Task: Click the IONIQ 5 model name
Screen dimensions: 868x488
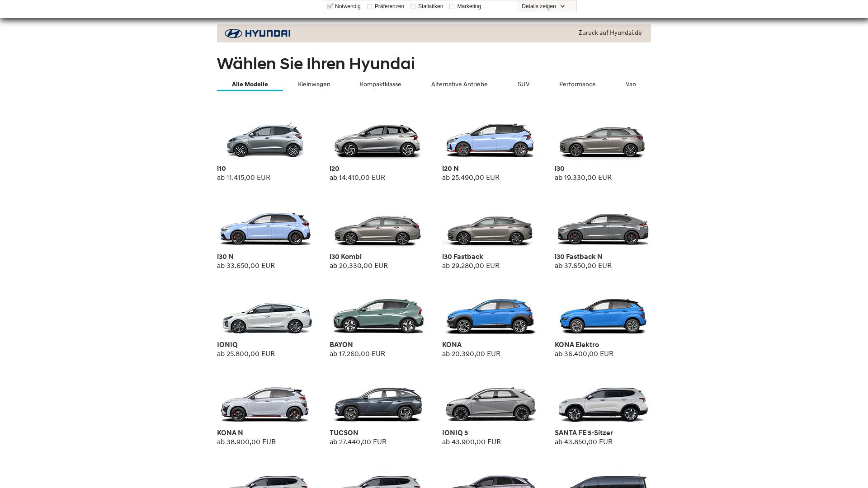Action: [x=455, y=433]
